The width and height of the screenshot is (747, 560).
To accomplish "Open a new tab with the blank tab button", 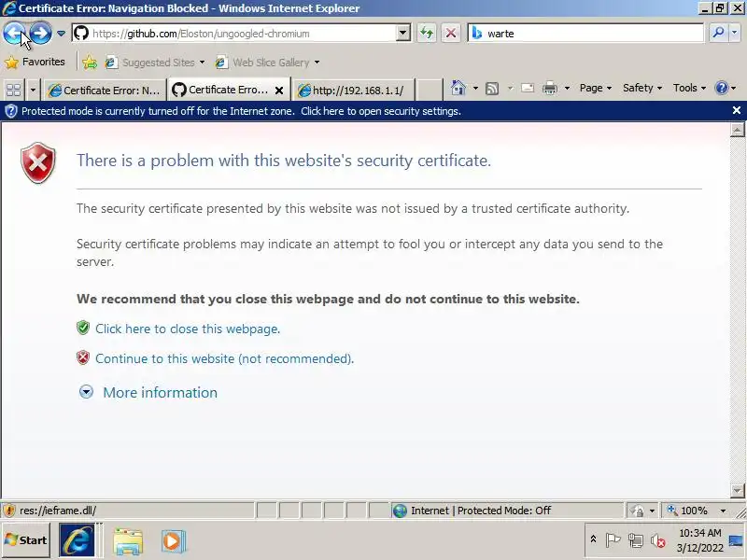I will click(430, 90).
